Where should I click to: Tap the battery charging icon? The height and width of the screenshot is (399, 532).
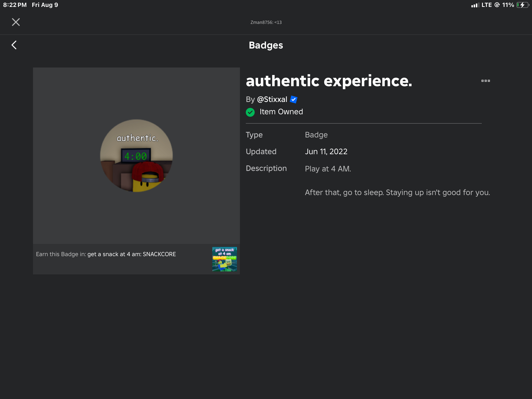click(523, 5)
